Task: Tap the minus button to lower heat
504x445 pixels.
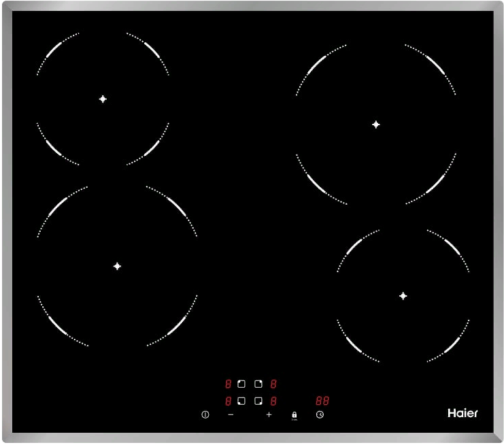Action: pos(231,414)
